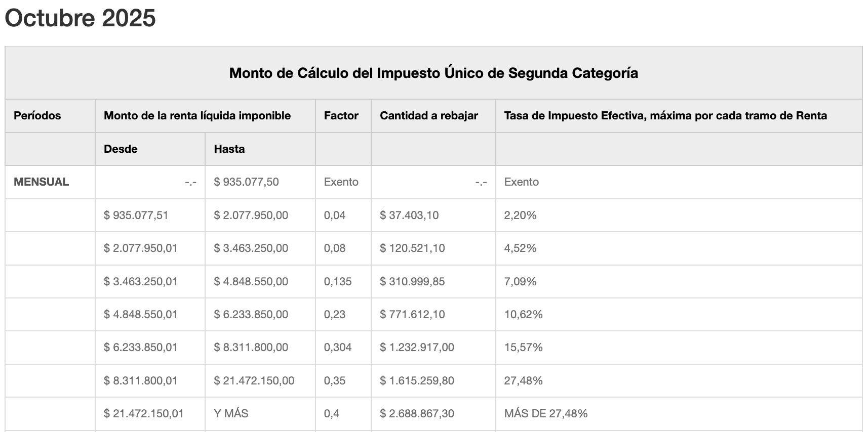The height and width of the screenshot is (432, 868).
Task: Click the Tasa de Impuesto Efectiva header
Action: coord(665,116)
